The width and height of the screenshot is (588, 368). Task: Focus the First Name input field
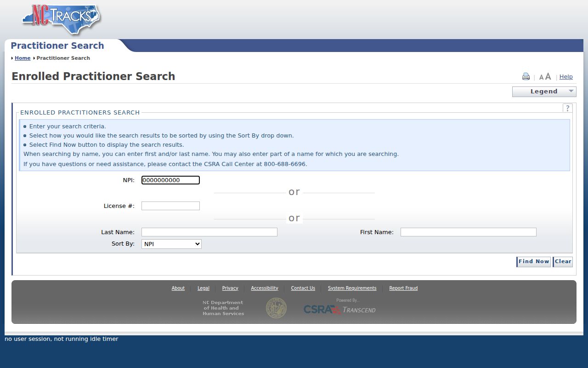(469, 232)
